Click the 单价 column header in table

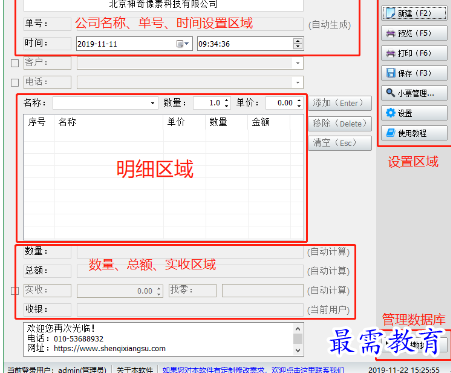(x=185, y=122)
